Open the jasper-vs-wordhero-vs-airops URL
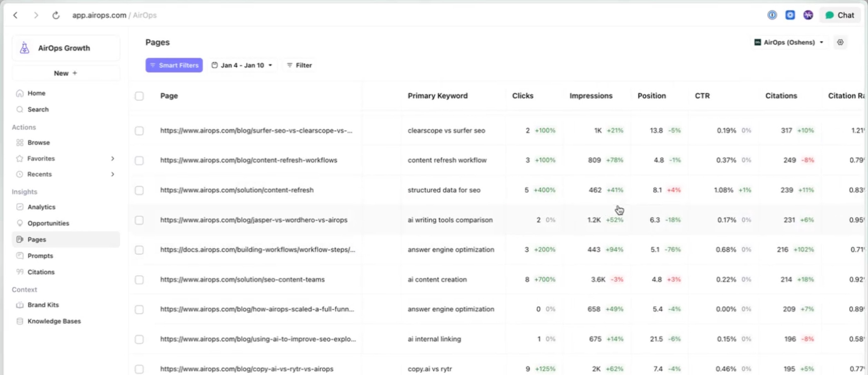The image size is (868, 375). (254, 219)
